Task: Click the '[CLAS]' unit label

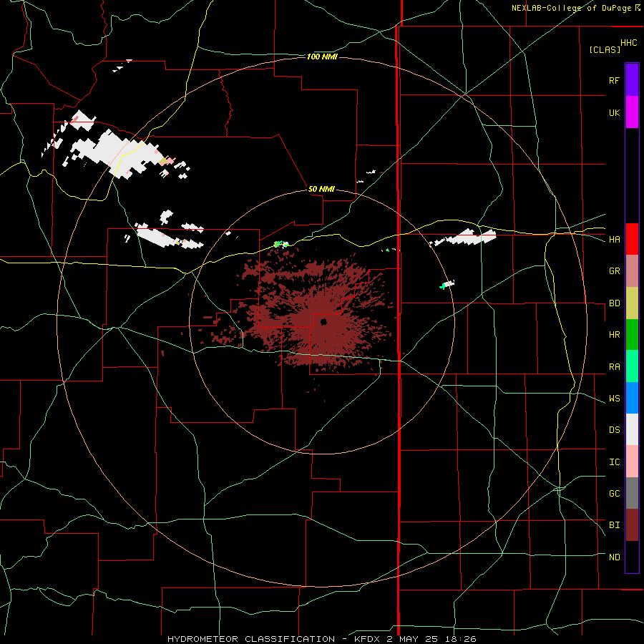Action: [x=605, y=49]
